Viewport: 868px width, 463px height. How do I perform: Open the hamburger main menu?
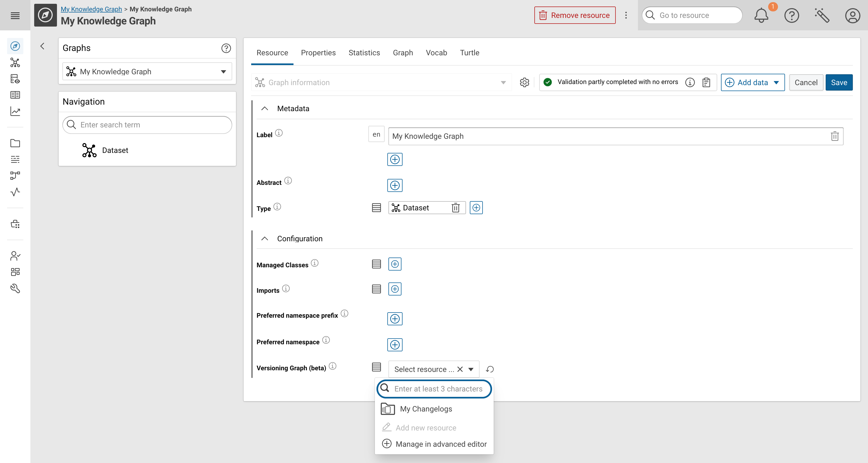[15, 15]
